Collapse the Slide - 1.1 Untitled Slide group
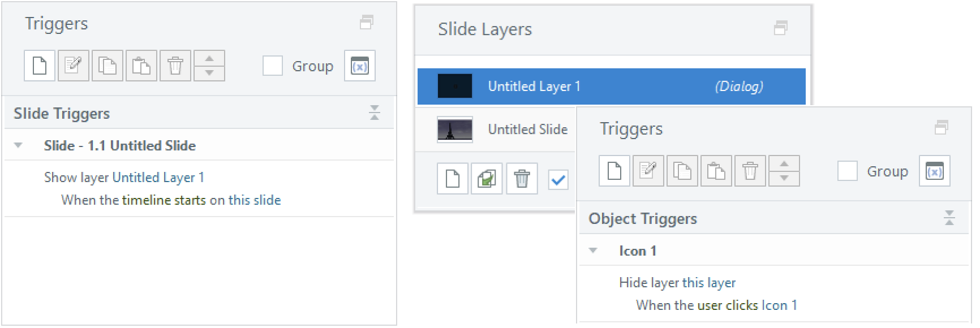 pos(18,145)
